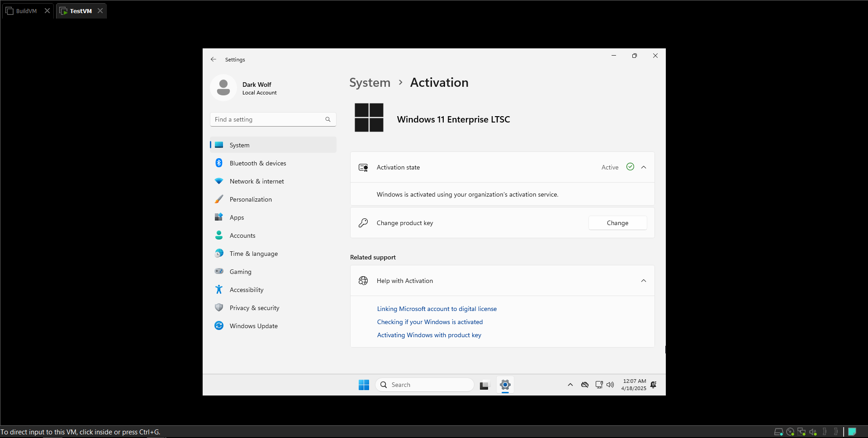Select System in the Settings sidebar
Viewport: 868px width, 438px height.
[273, 145]
